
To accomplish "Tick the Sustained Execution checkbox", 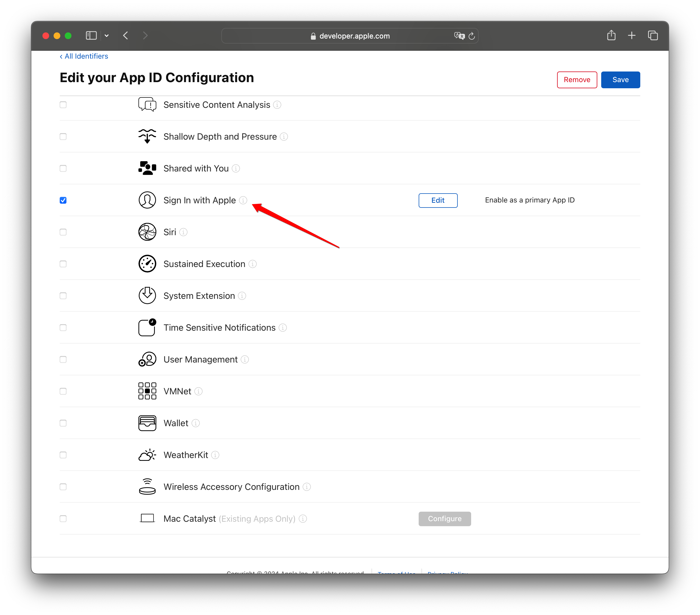I will [63, 264].
